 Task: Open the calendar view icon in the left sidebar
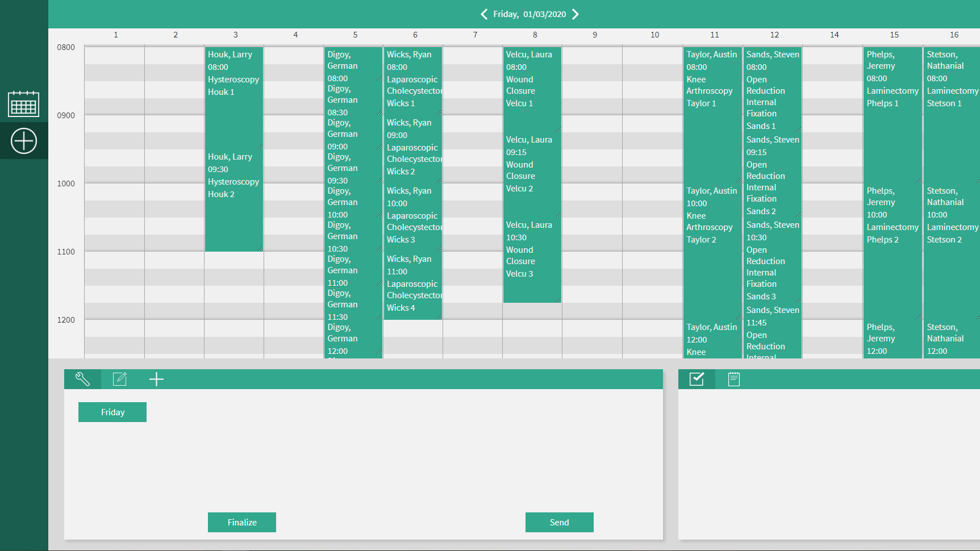23,104
